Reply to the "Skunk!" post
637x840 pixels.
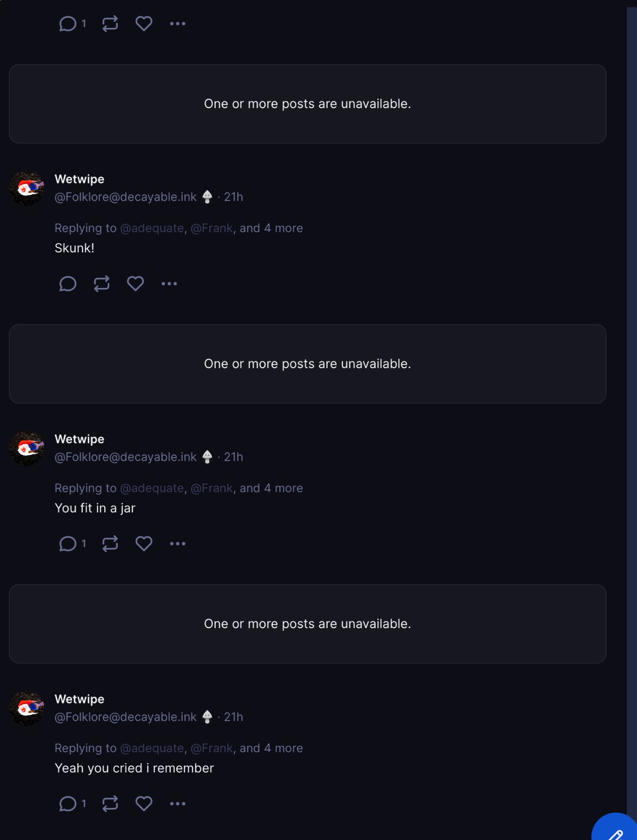[68, 283]
